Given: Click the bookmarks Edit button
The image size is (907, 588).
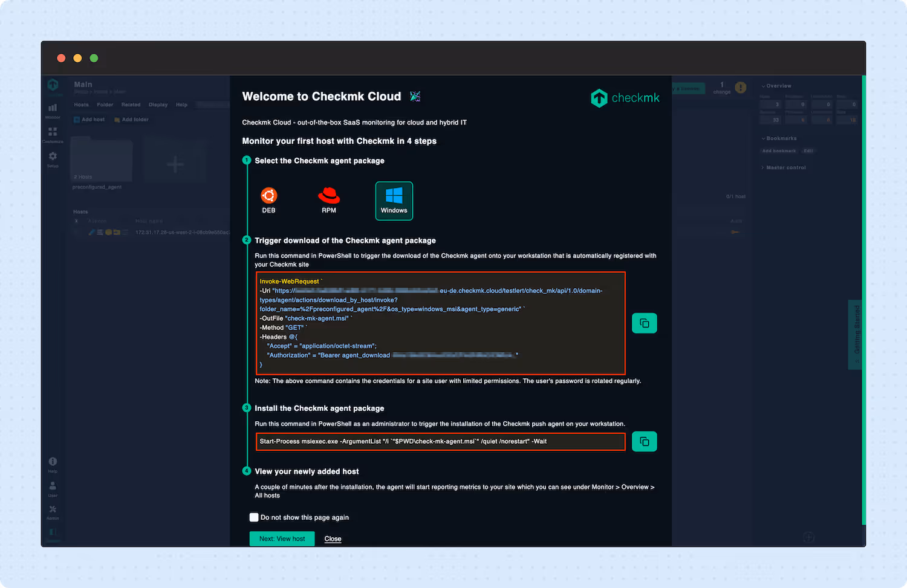Looking at the screenshot, I should [808, 150].
